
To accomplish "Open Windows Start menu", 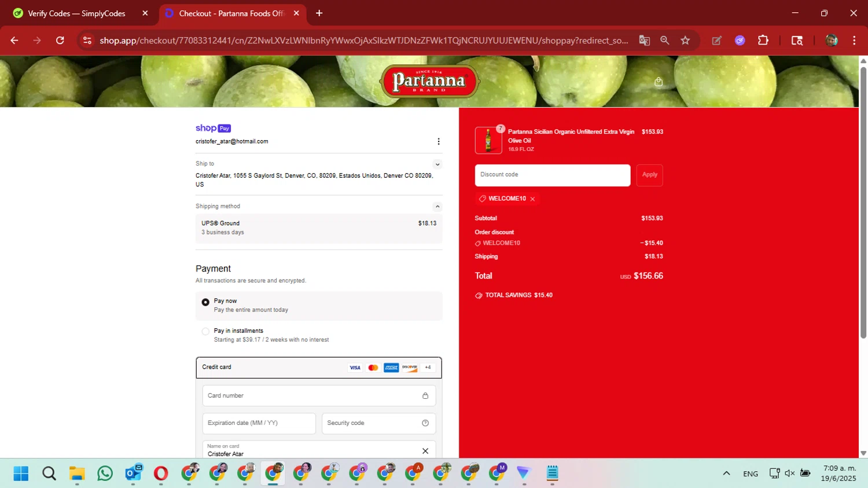I will click(x=21, y=474).
